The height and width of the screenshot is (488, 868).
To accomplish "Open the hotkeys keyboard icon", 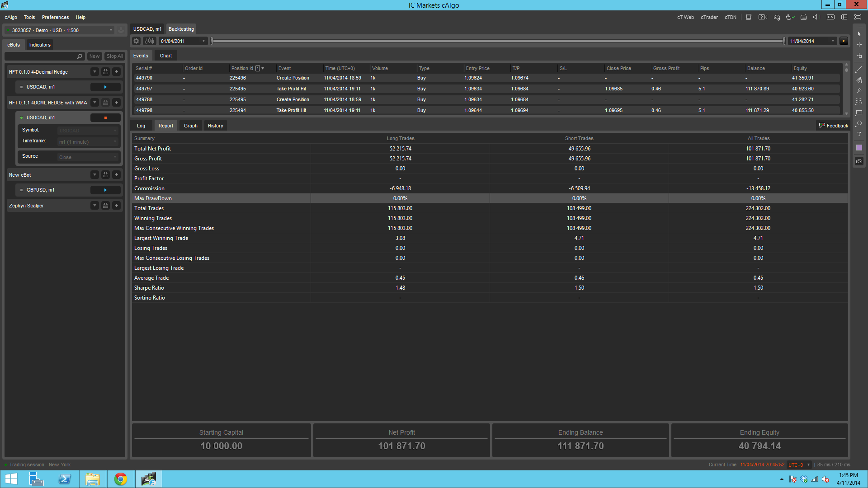I will 803,17.
